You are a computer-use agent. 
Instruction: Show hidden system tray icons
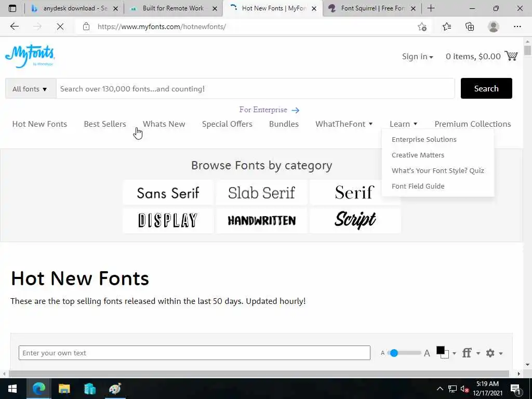[440, 389]
